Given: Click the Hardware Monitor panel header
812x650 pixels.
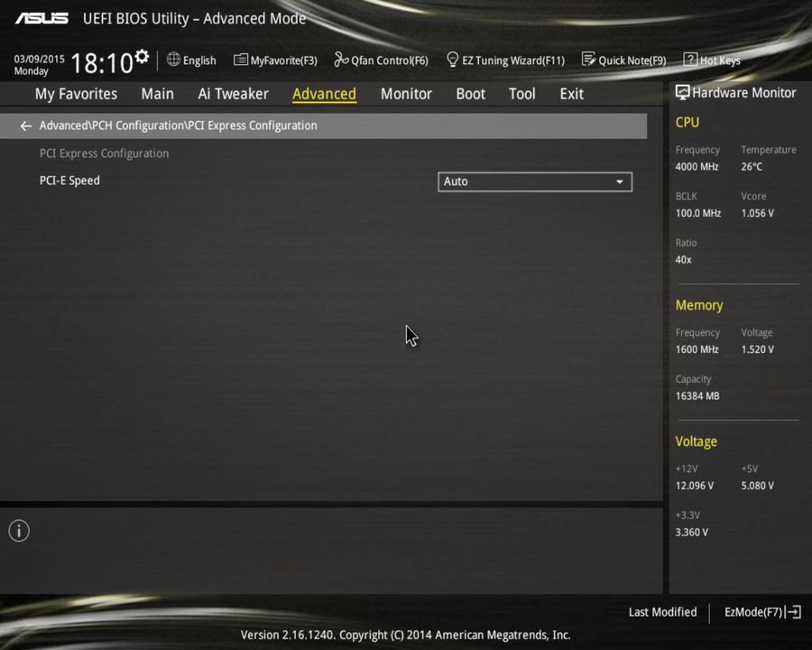Looking at the screenshot, I should pos(736,92).
